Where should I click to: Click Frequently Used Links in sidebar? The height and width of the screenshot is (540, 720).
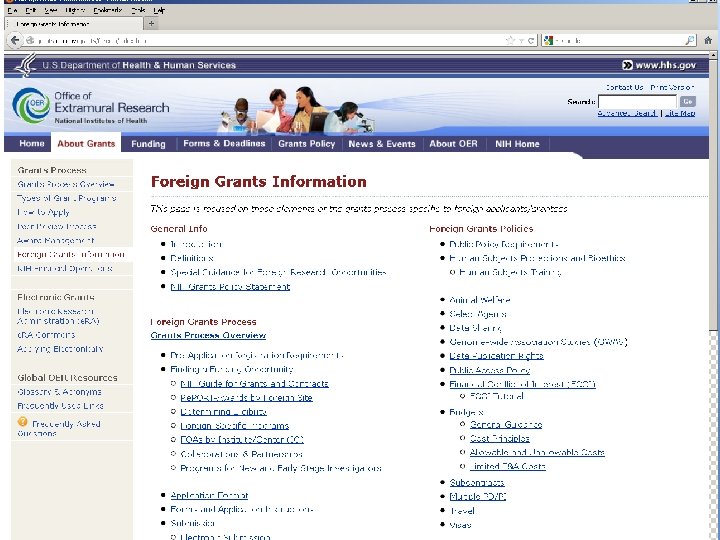coord(60,406)
